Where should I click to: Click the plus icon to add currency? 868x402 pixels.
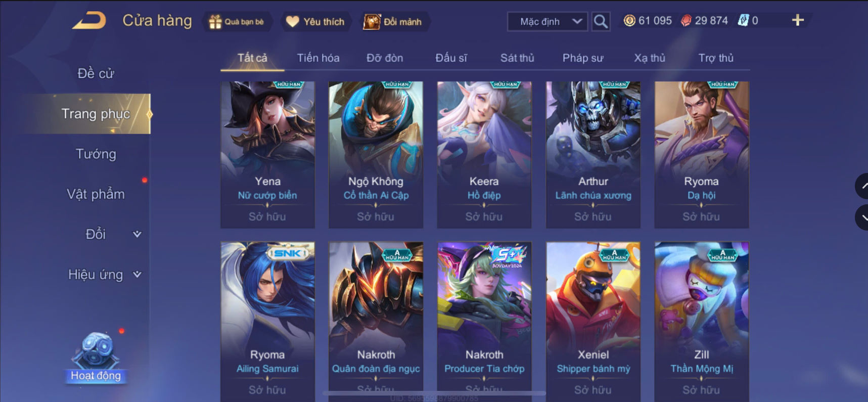(798, 20)
